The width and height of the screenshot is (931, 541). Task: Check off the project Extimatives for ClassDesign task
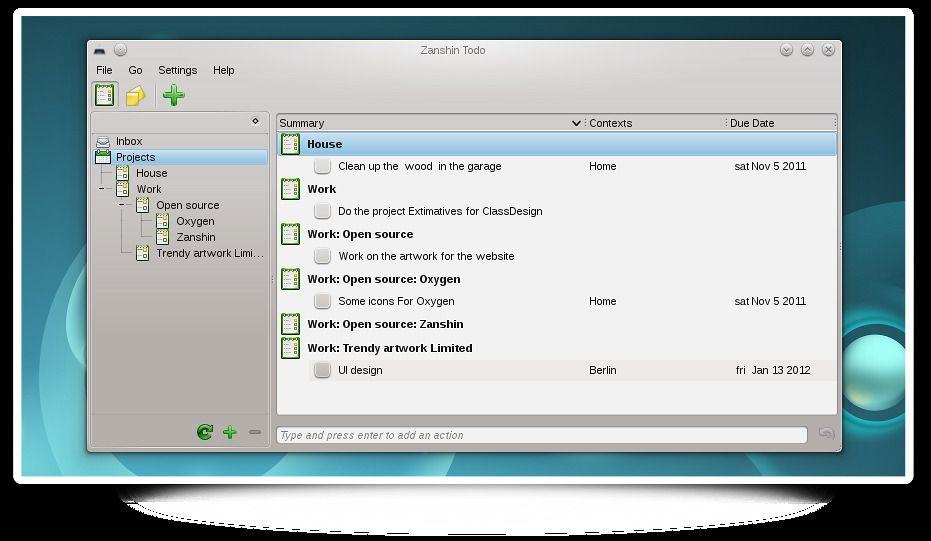point(322,211)
